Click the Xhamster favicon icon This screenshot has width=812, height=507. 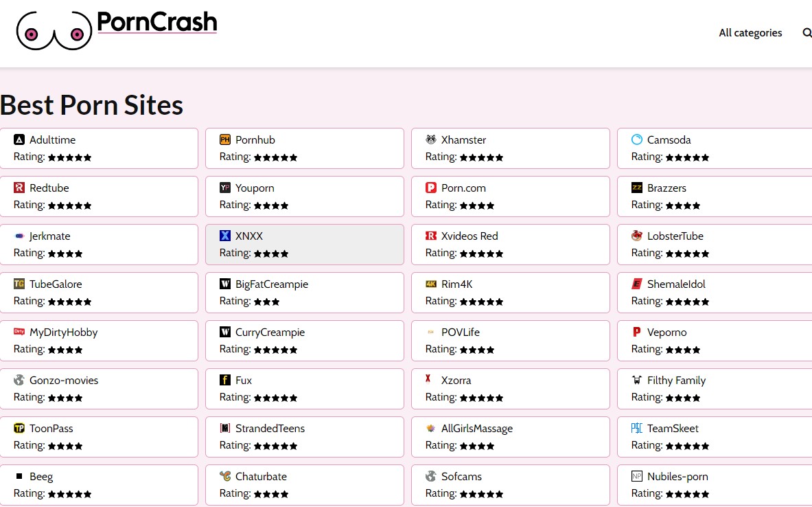(x=431, y=139)
